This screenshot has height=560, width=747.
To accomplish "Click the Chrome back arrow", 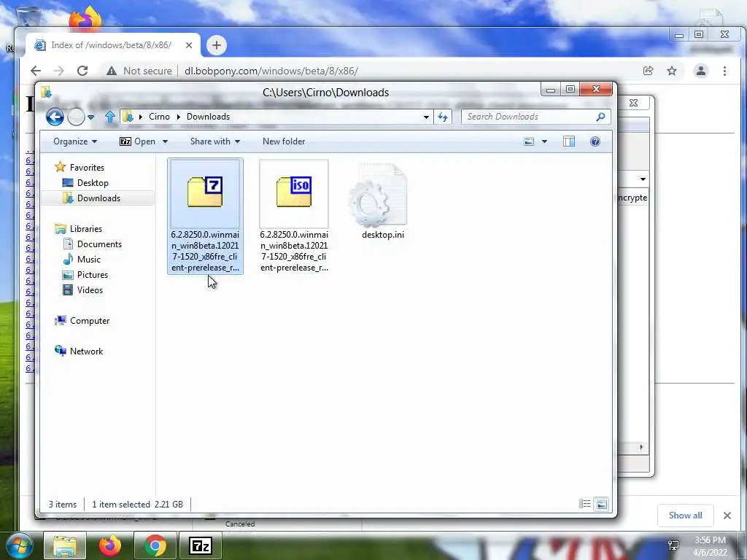I will coord(36,71).
